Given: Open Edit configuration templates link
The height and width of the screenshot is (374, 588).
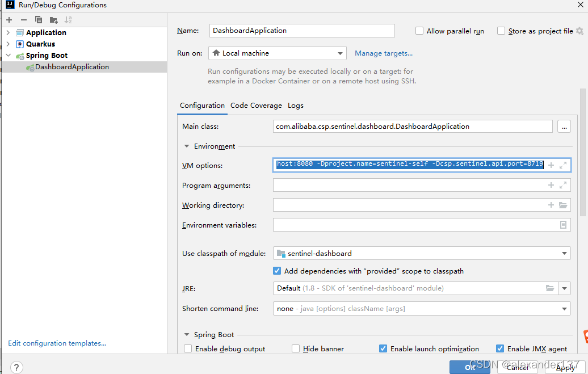Looking at the screenshot, I should tap(57, 343).
